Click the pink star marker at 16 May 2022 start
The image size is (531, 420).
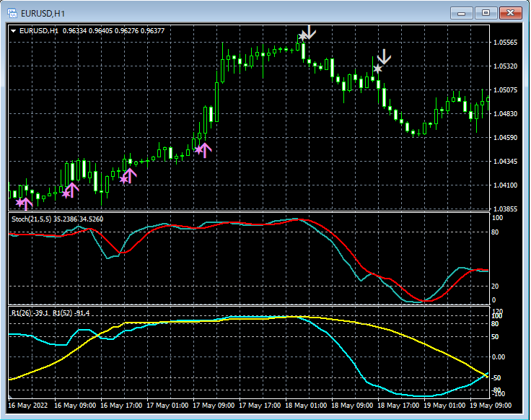[x=20, y=203]
